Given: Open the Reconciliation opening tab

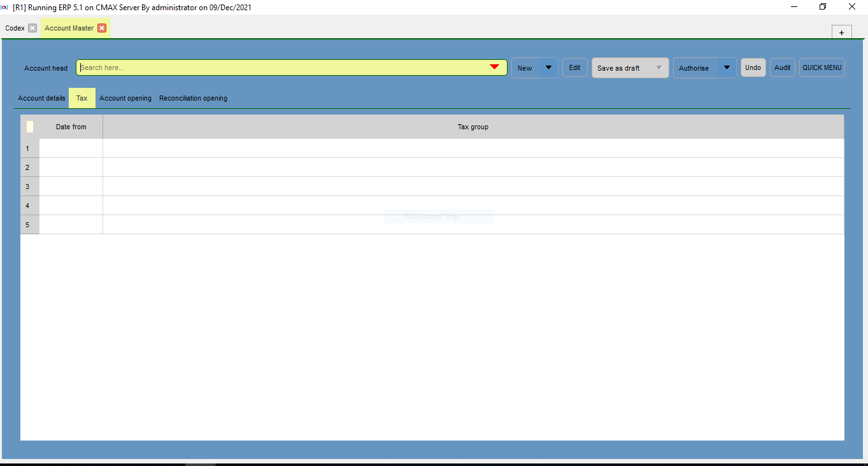Looking at the screenshot, I should [193, 98].
